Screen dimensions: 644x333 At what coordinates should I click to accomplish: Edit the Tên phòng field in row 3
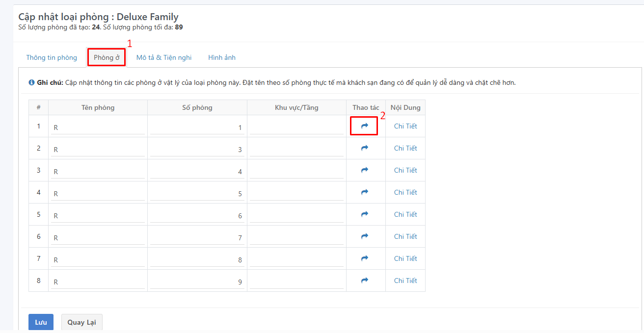[98, 171]
